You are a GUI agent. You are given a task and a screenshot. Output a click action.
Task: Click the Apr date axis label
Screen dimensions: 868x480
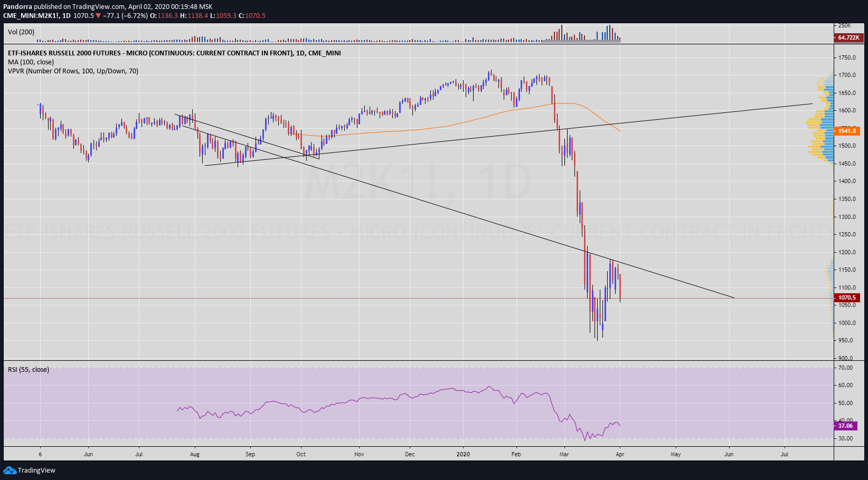pyautogui.click(x=620, y=454)
